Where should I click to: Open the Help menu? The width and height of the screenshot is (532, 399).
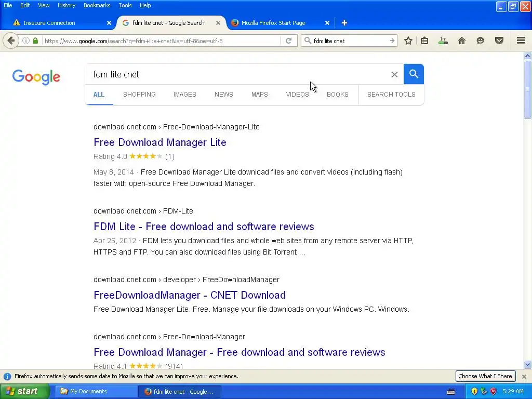pos(145,5)
